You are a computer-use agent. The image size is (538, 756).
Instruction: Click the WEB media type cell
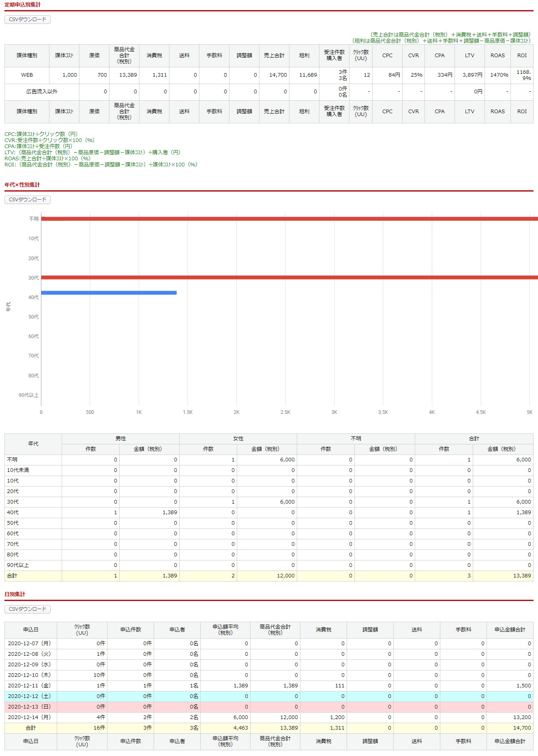pos(27,75)
